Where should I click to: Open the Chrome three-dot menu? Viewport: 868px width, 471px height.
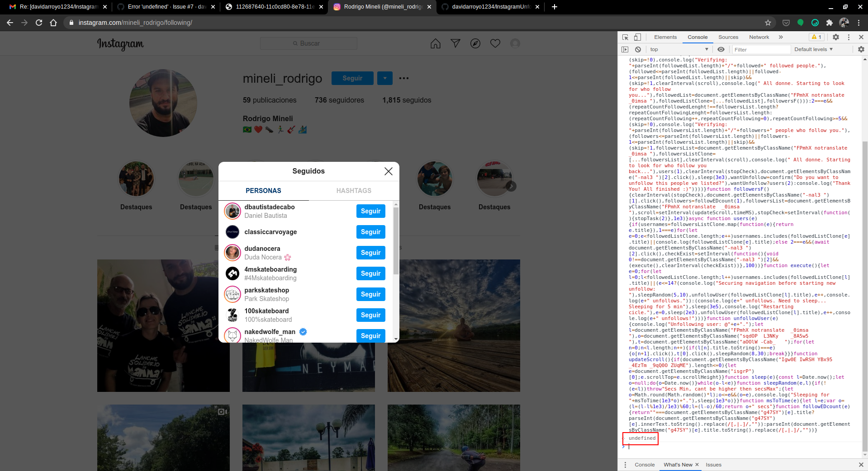859,23
